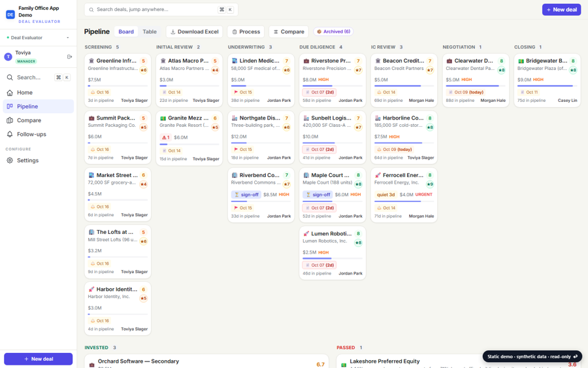Image resolution: width=588 pixels, height=368 pixels.
Task: Click the DE app logo icon
Action: (x=10, y=14)
